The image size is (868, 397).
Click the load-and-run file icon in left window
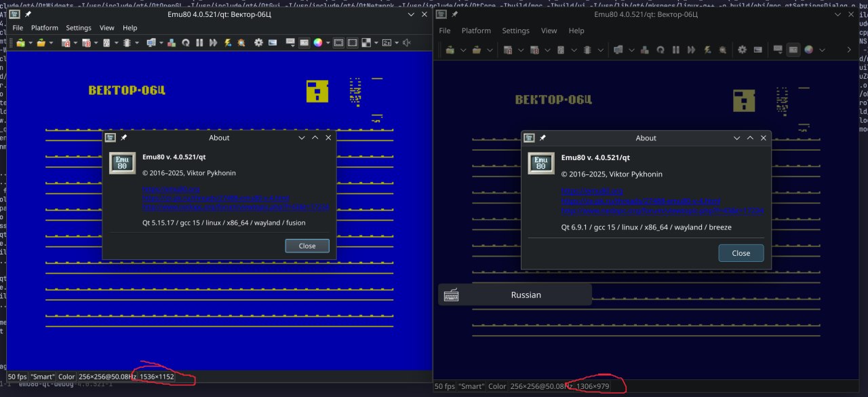(x=20, y=43)
